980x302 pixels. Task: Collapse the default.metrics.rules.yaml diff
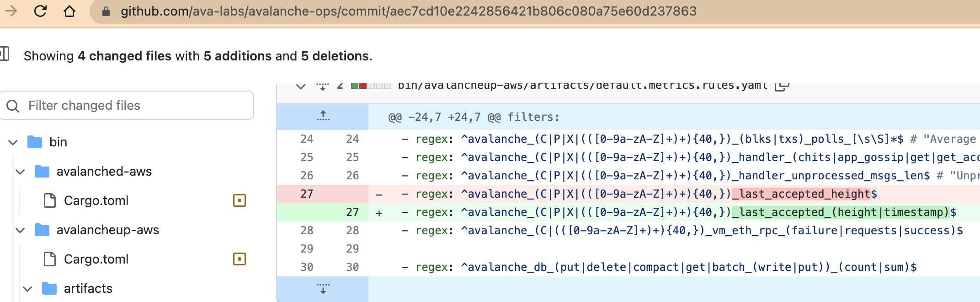point(300,86)
